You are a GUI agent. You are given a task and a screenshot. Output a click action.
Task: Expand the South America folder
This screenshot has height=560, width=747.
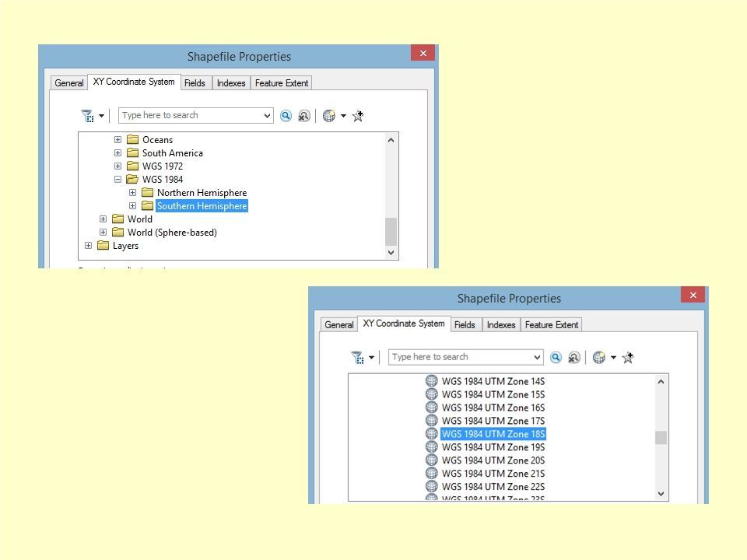(117, 153)
